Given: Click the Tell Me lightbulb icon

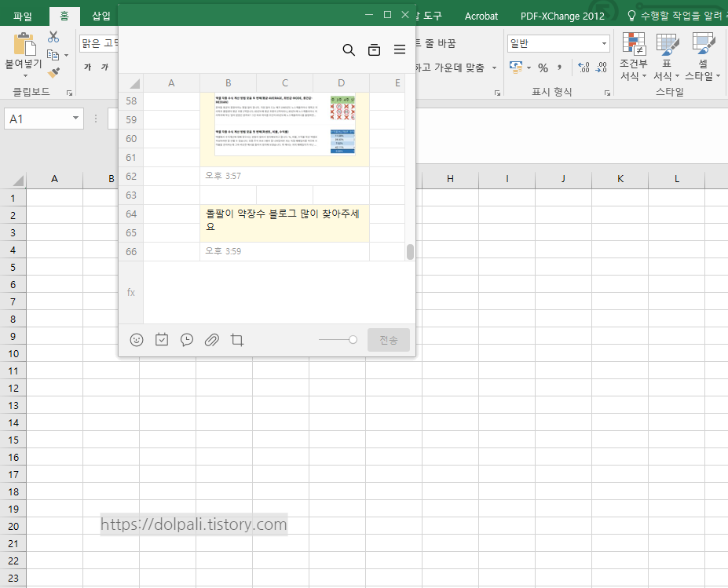Looking at the screenshot, I should coord(631,16).
